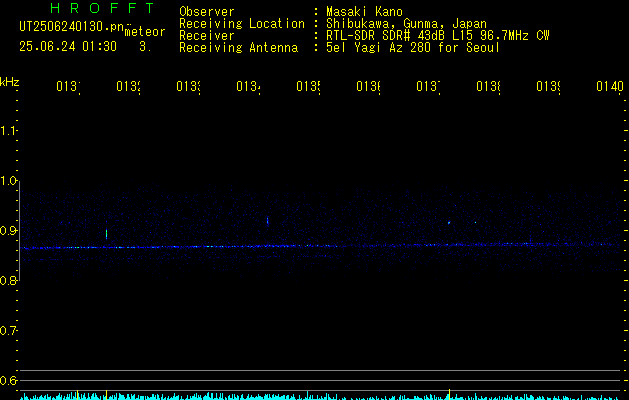Click the Receiving Antenna label
Viewport: 629px width, 400px height.
click(238, 48)
